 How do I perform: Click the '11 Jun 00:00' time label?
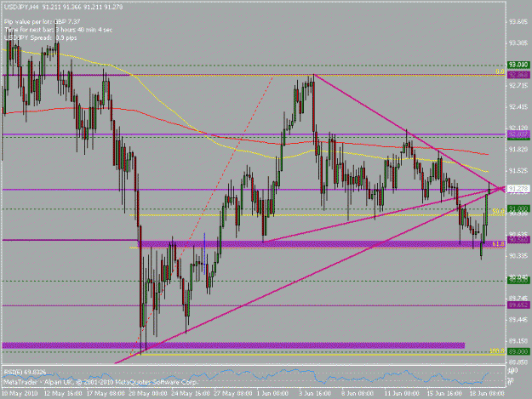click(402, 393)
